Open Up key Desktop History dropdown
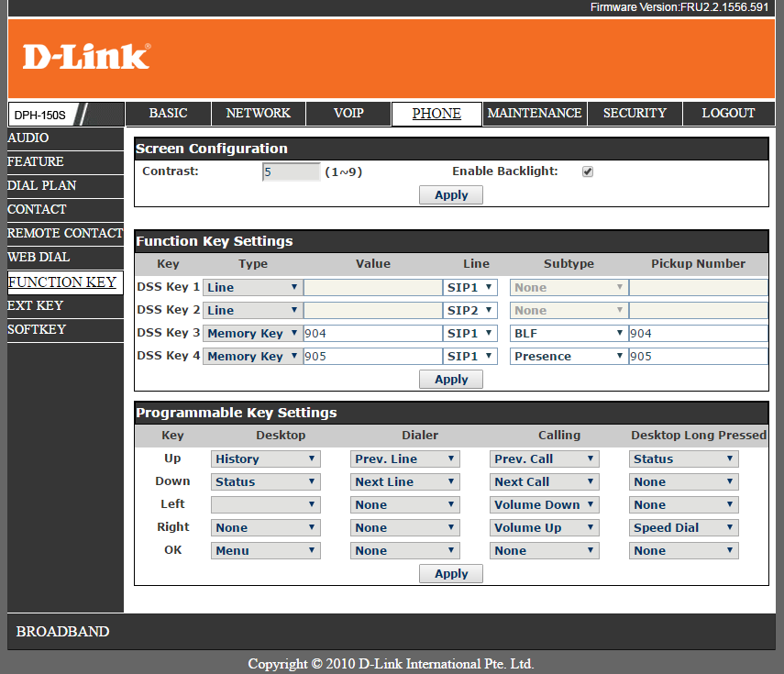The height and width of the screenshot is (674, 784). click(265, 459)
